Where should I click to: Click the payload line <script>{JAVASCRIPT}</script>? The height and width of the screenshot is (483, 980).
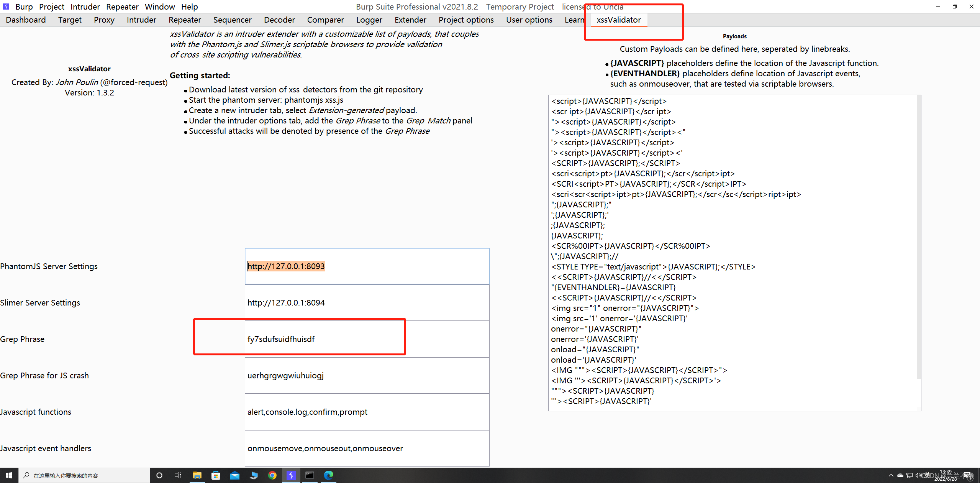[609, 101]
